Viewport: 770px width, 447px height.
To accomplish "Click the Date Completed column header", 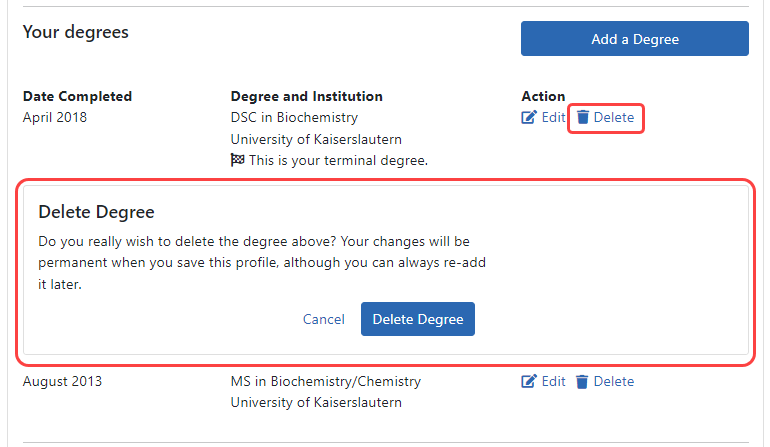I will click(77, 97).
